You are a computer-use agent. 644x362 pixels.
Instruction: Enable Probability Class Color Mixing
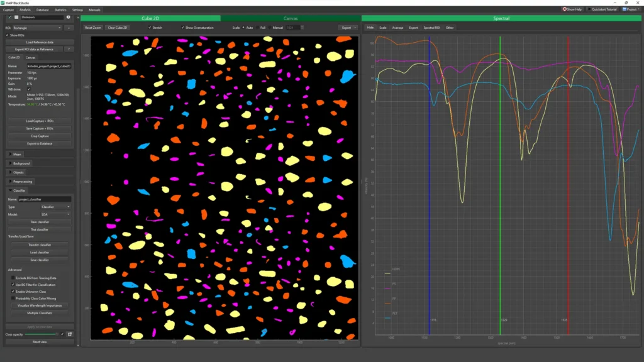(13, 299)
